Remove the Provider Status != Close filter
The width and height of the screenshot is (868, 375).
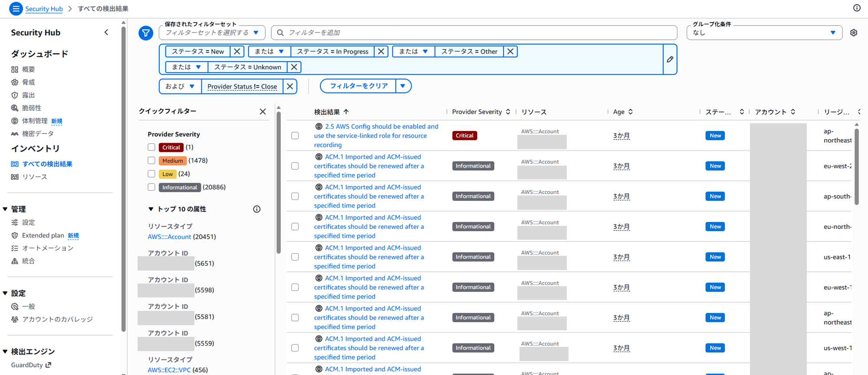(x=290, y=86)
